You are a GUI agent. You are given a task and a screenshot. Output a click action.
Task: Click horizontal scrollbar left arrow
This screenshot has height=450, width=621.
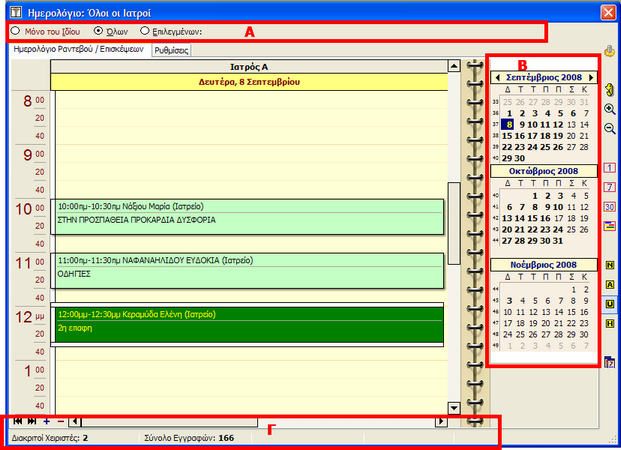[x=75, y=421]
